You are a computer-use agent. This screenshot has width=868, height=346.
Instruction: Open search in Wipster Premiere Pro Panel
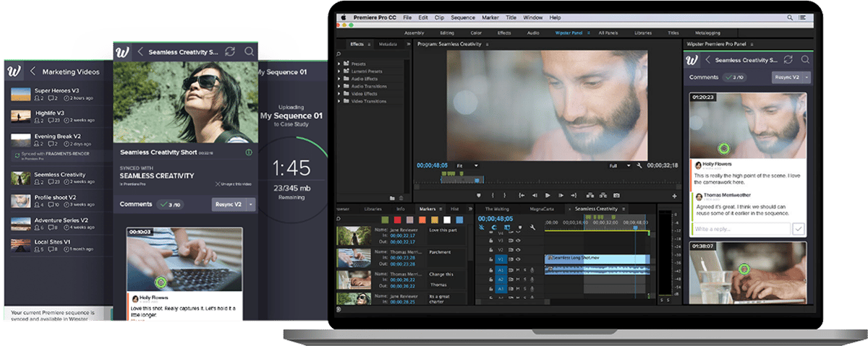[x=805, y=60]
